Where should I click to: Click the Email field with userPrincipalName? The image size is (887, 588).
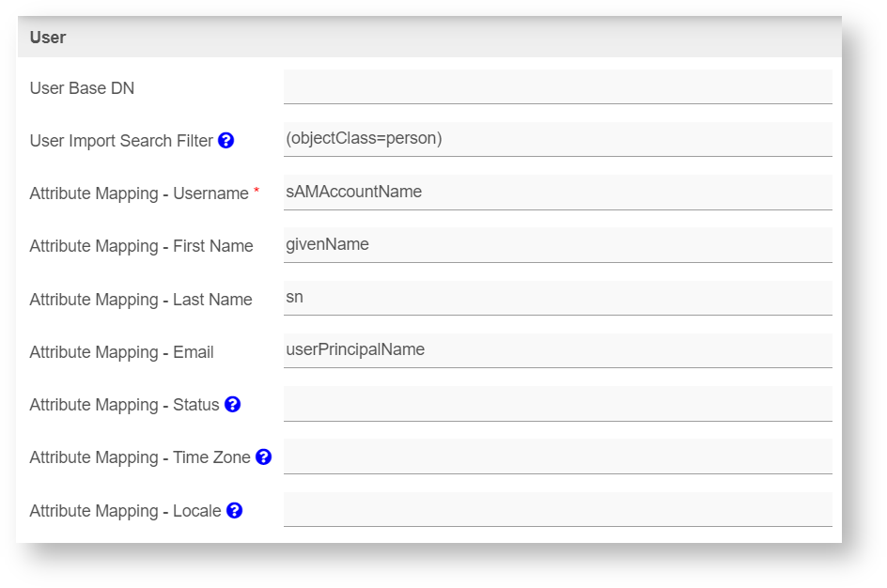click(x=557, y=350)
